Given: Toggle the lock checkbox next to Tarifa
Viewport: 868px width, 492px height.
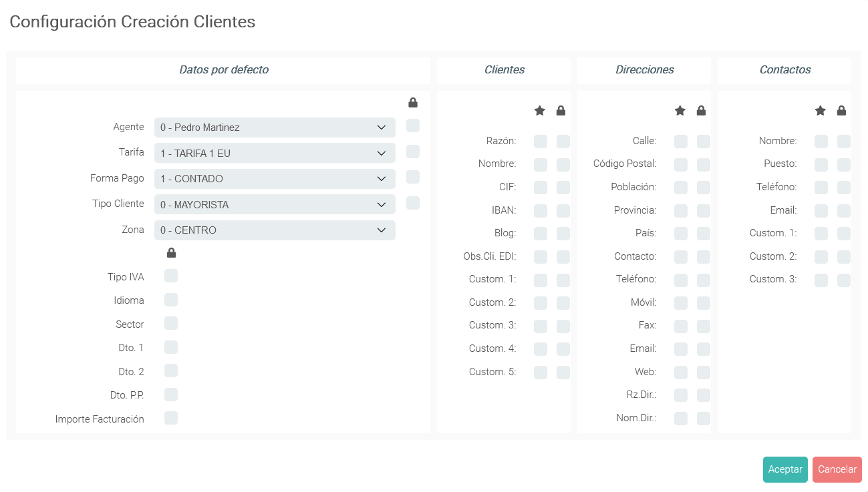Looking at the screenshot, I should (413, 152).
